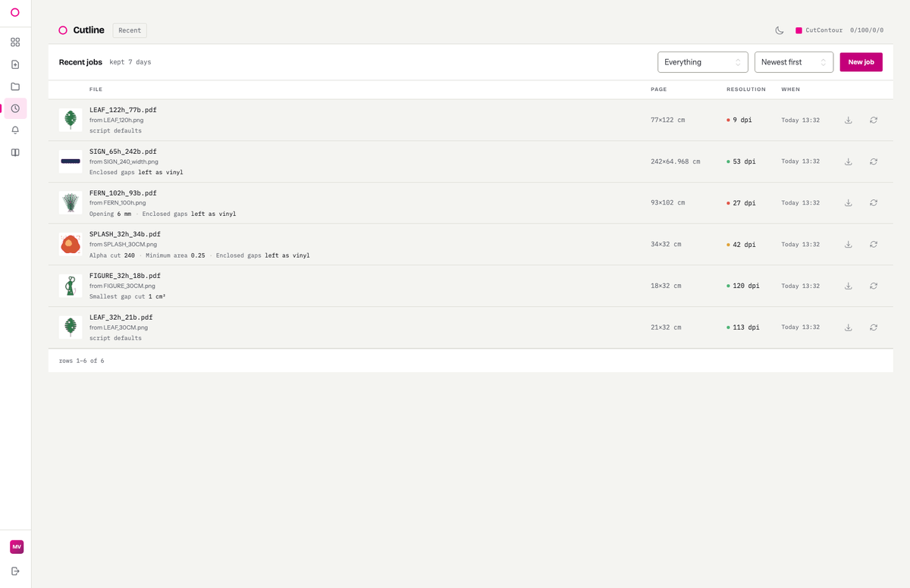
Task: Open the LEAF_122h_77b.pdf leaf thumbnail
Action: click(71, 120)
